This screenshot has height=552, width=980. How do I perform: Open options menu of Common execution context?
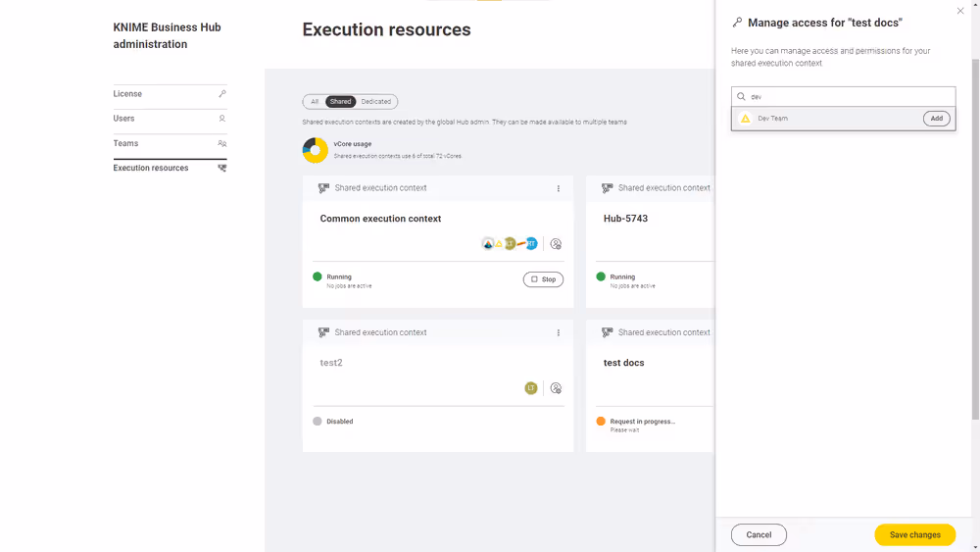point(559,188)
